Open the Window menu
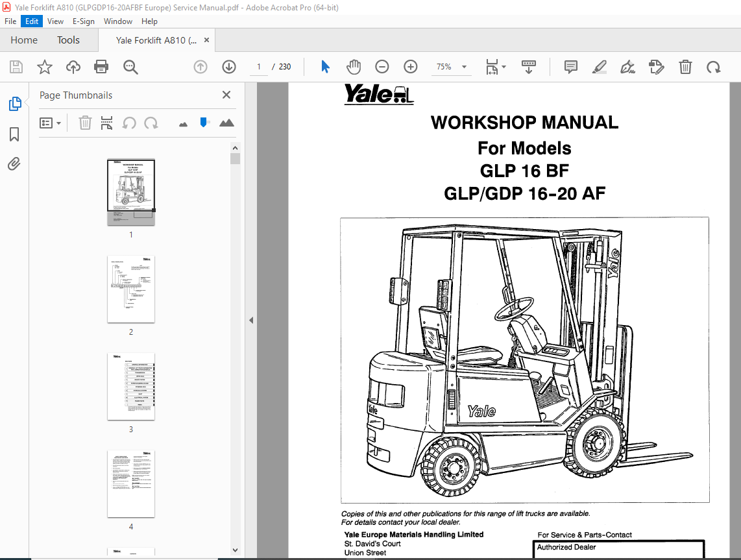This screenshot has height=560, width=741. 118,21
